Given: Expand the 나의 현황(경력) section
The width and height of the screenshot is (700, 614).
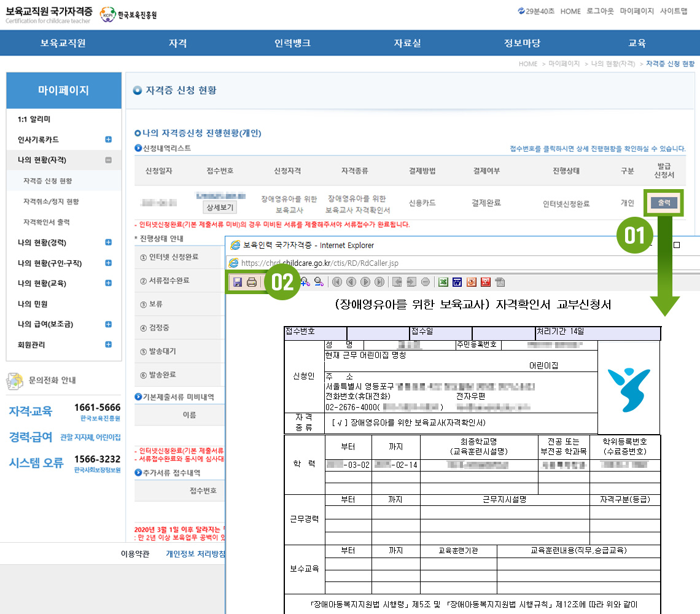Looking at the screenshot, I should click(x=109, y=243).
